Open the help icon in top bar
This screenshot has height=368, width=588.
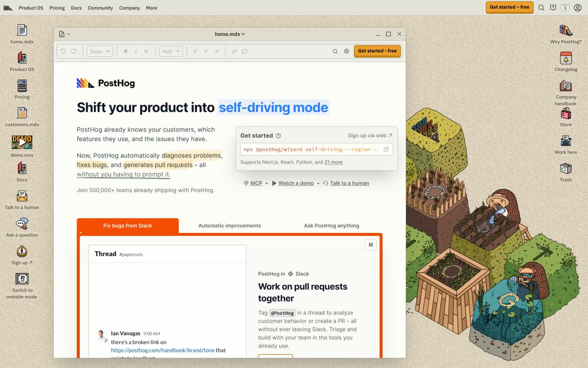[553, 8]
